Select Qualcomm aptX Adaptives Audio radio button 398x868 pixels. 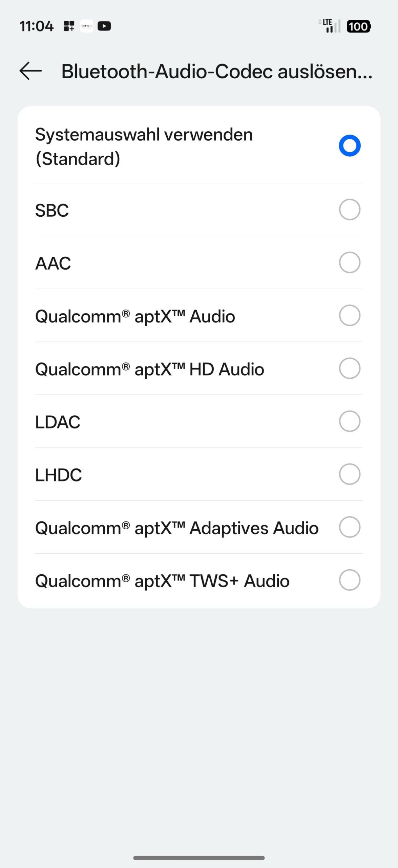click(350, 527)
